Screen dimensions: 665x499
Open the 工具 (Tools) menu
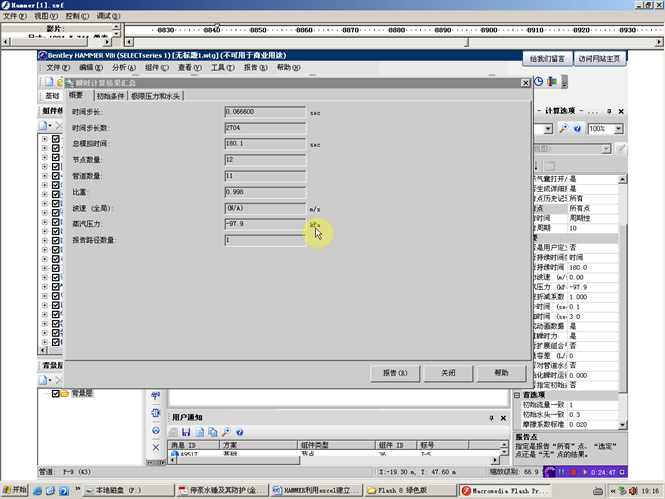point(222,68)
